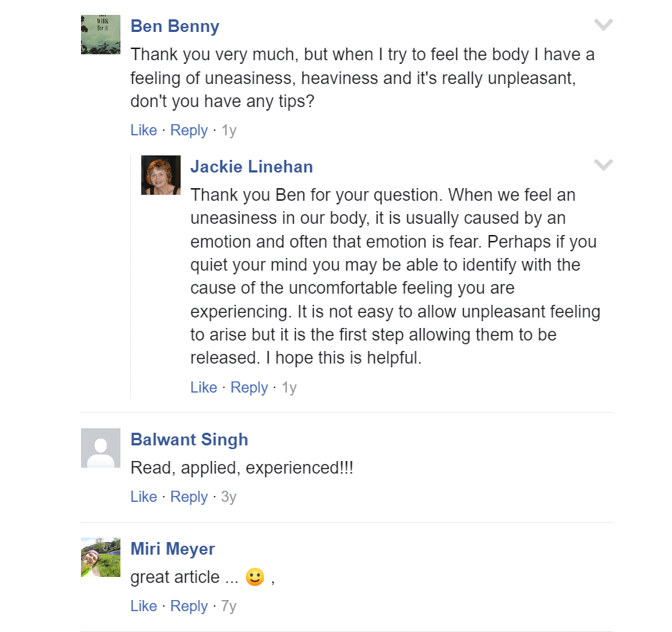Open Balwant Singh's profile via his name

pos(190,440)
